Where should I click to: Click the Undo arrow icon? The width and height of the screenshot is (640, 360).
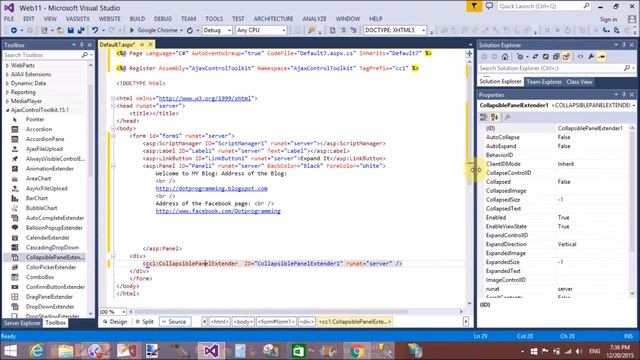(x=95, y=30)
